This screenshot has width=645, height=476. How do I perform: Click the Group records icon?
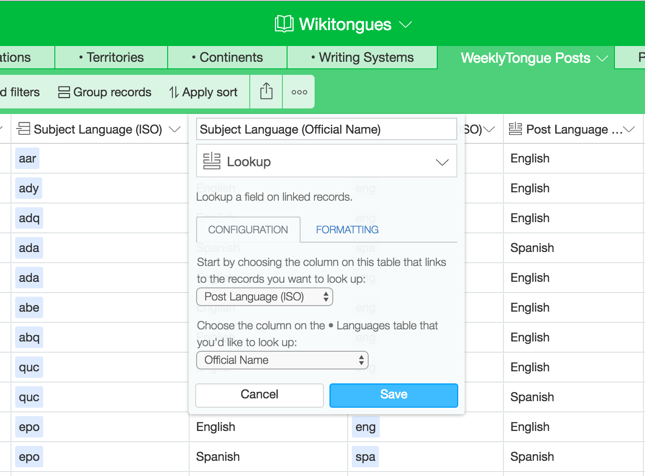pyautogui.click(x=64, y=92)
